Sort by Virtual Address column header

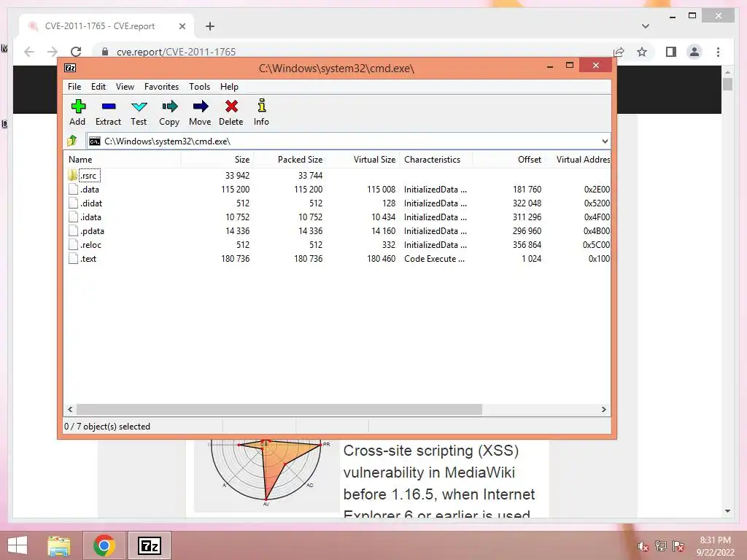click(578, 160)
